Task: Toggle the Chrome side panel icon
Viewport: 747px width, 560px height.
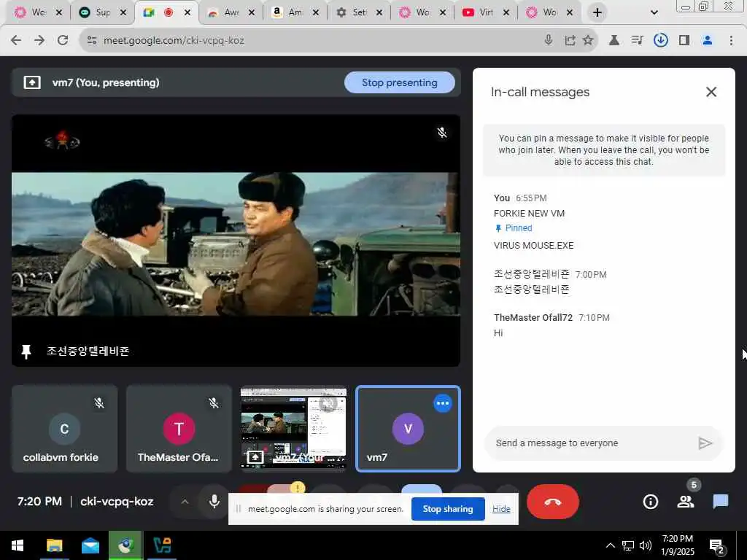Action: point(684,41)
